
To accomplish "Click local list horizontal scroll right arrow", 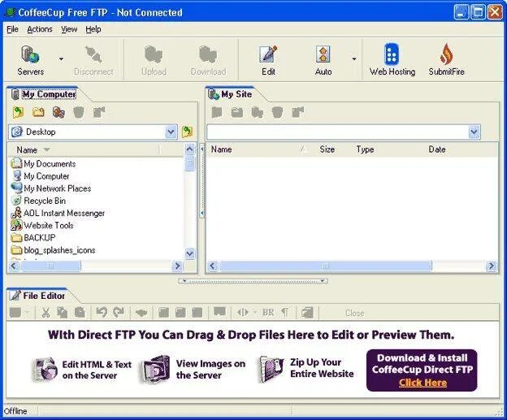I will coord(177,266).
